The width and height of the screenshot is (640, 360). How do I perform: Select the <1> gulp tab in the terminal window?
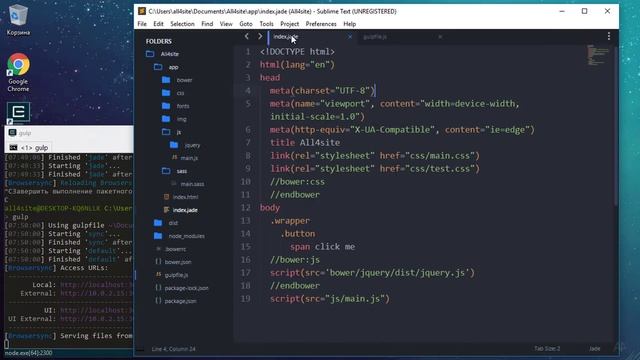29,147
